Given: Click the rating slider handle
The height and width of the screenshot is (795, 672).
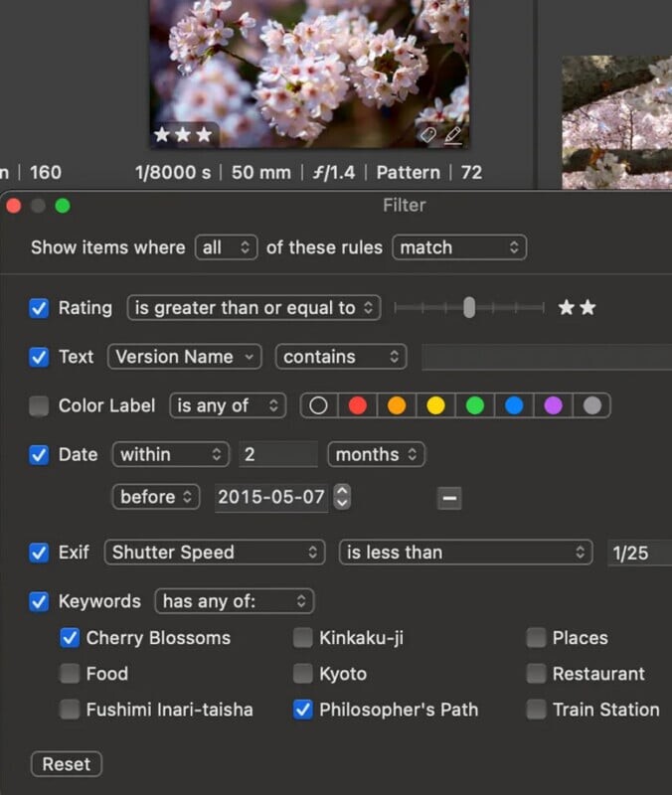Looking at the screenshot, I should coord(469,308).
